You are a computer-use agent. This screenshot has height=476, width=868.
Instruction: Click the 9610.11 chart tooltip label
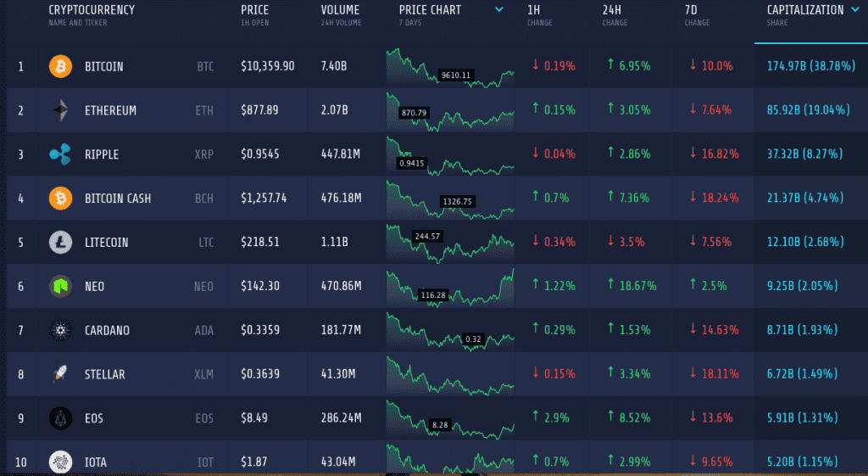455,76
